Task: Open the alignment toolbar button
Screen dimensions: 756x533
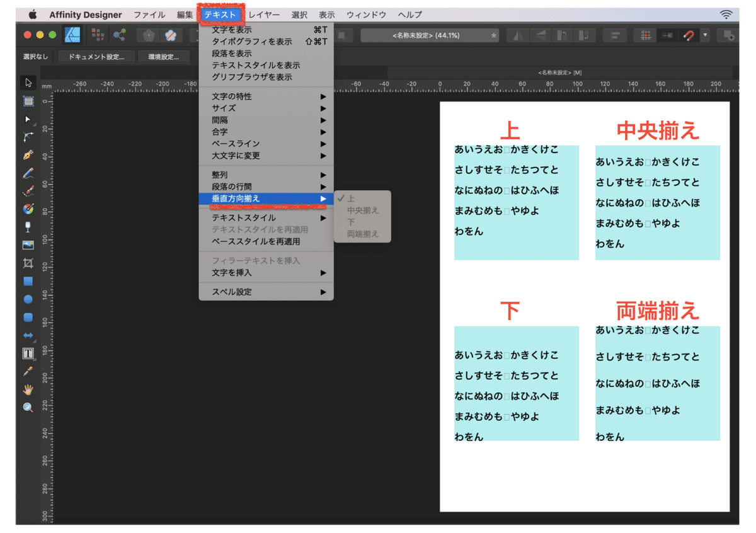Action: click(615, 36)
